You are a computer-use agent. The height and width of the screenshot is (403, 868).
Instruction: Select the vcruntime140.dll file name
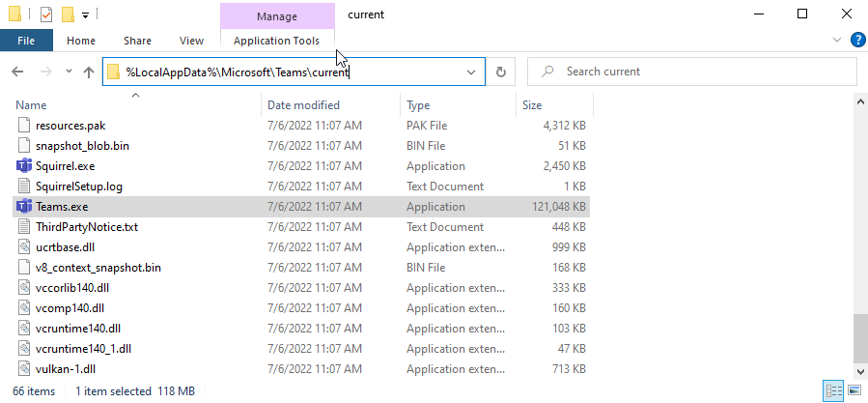(x=78, y=329)
